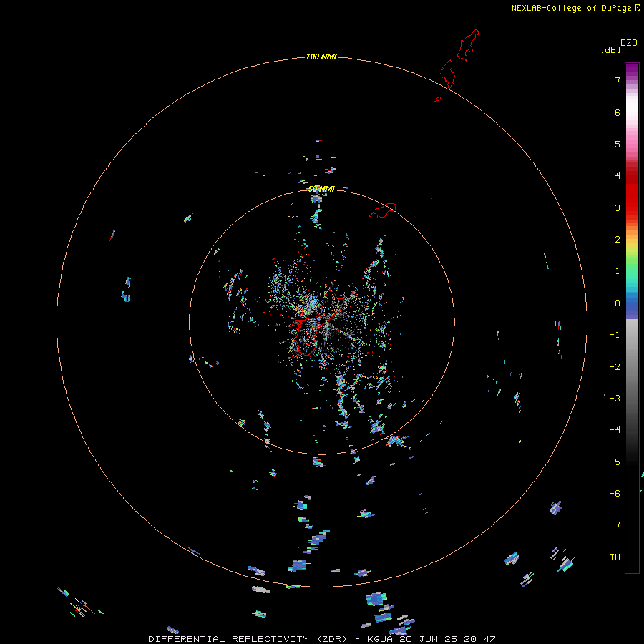Click the 20:47 timestamp
This screenshot has height=644, width=644.
pyautogui.click(x=479, y=639)
